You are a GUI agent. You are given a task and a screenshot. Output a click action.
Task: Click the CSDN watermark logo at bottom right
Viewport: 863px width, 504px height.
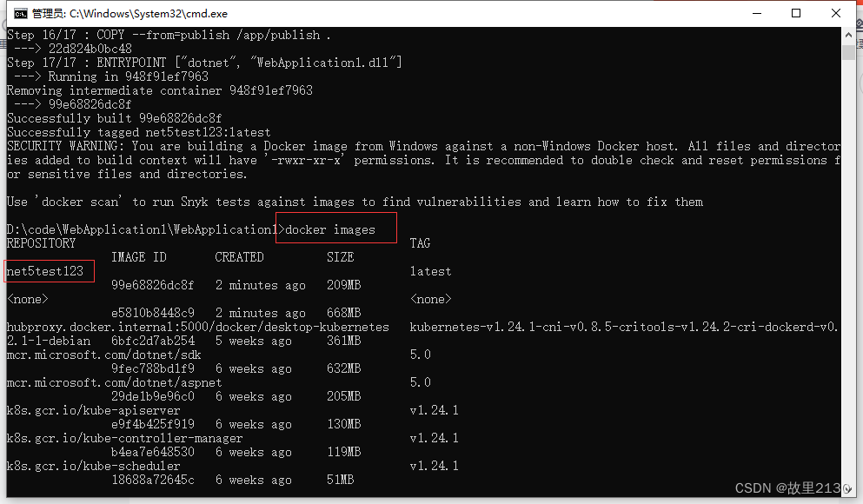click(753, 488)
